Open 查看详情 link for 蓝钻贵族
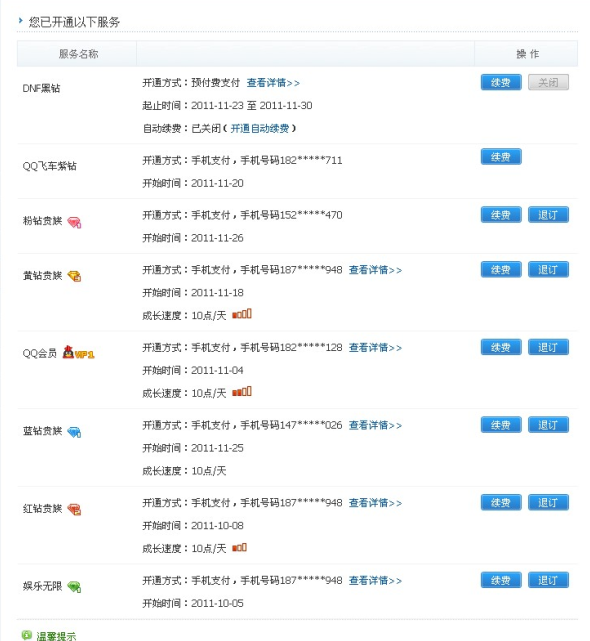 tap(375, 426)
